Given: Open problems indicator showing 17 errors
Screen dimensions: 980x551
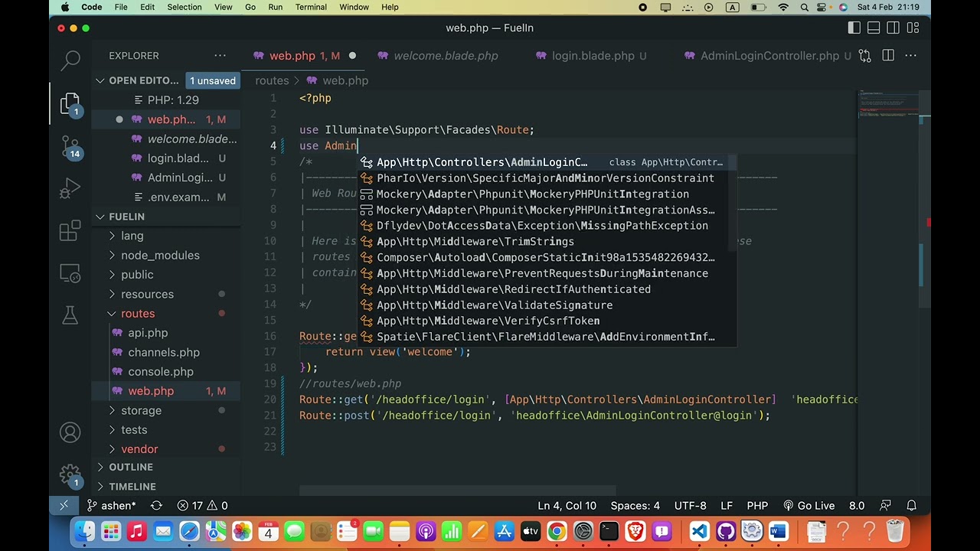Looking at the screenshot, I should point(202,505).
